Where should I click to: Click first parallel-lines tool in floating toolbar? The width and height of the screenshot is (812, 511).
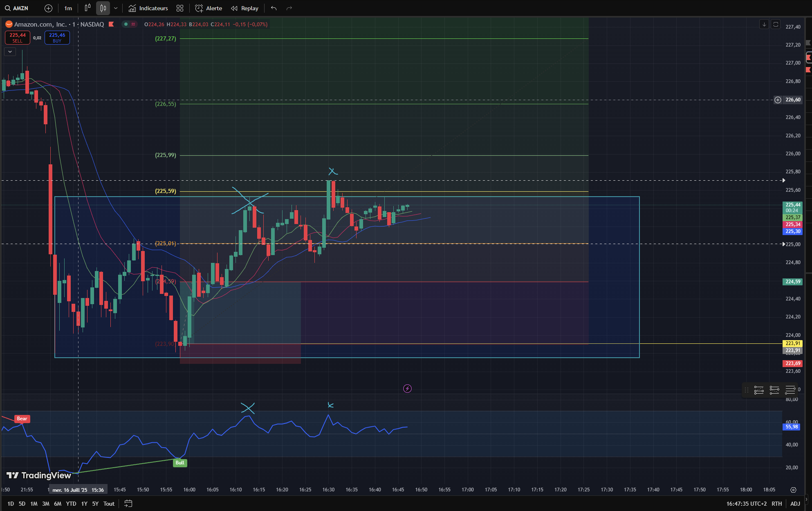[x=759, y=390]
